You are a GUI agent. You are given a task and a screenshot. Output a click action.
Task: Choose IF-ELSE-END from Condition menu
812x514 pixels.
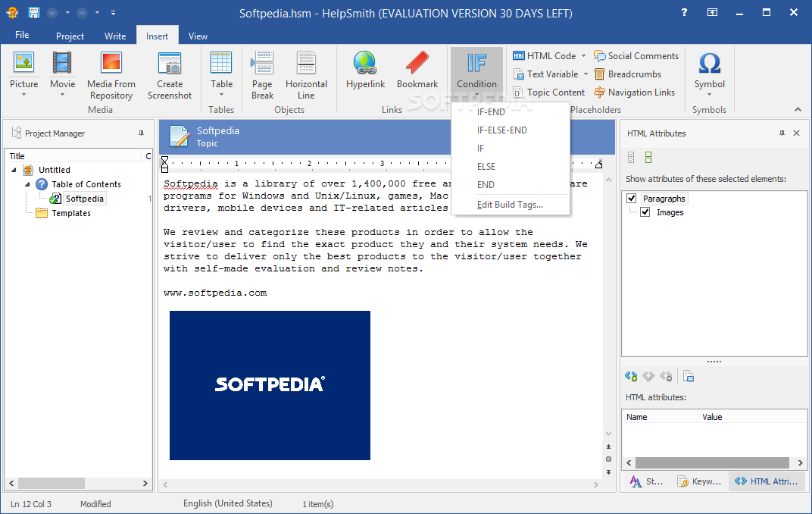click(510, 130)
